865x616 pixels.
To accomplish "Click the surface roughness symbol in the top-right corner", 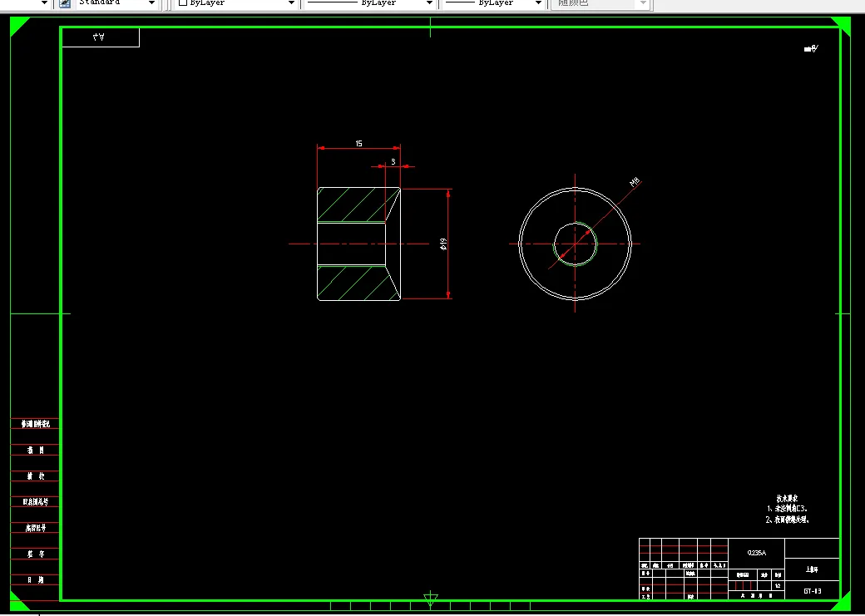I will [x=811, y=48].
